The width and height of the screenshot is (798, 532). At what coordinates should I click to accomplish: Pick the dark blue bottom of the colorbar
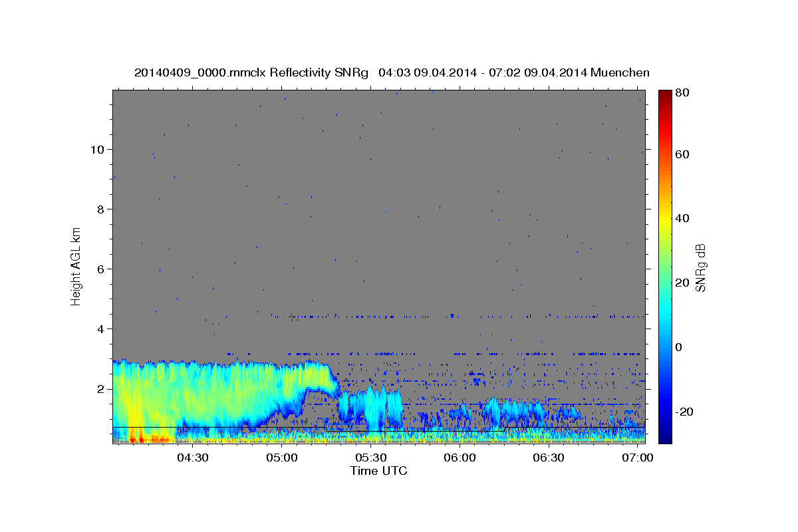tap(665, 438)
